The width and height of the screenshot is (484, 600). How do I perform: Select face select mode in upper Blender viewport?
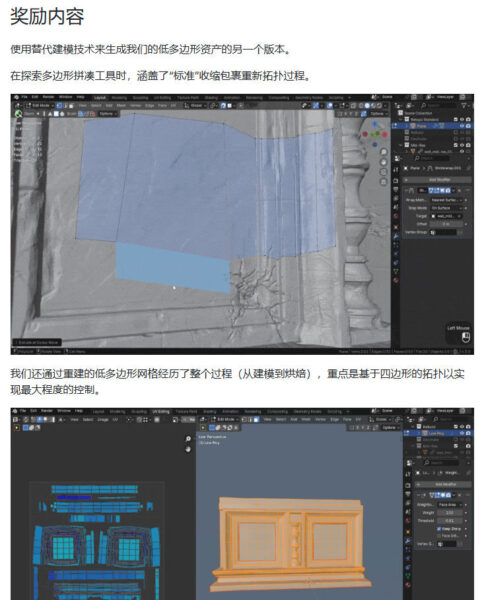[72, 106]
